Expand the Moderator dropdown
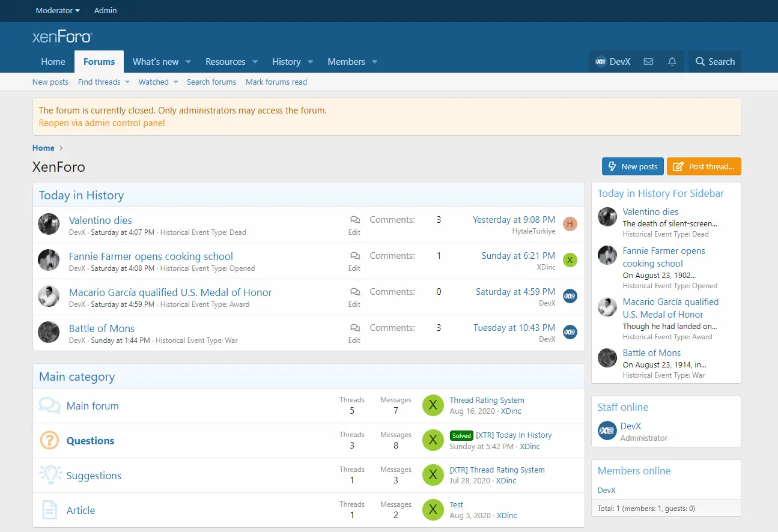This screenshot has width=778, height=532. click(58, 11)
